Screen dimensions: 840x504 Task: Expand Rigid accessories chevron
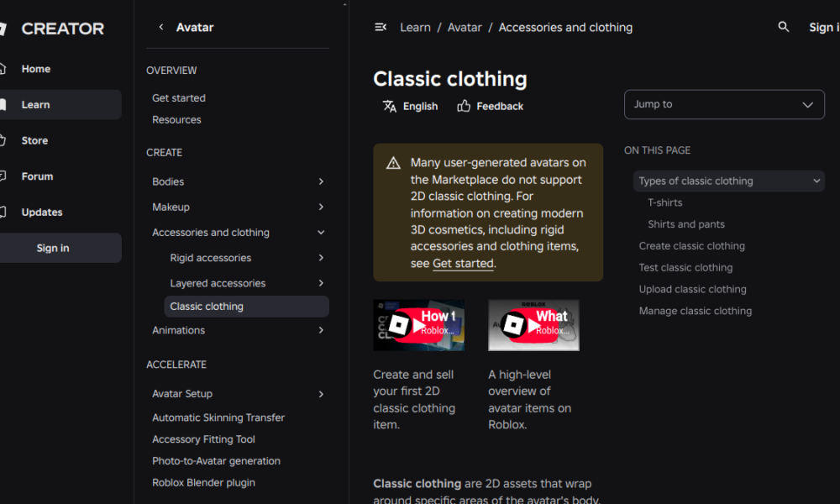pos(321,258)
